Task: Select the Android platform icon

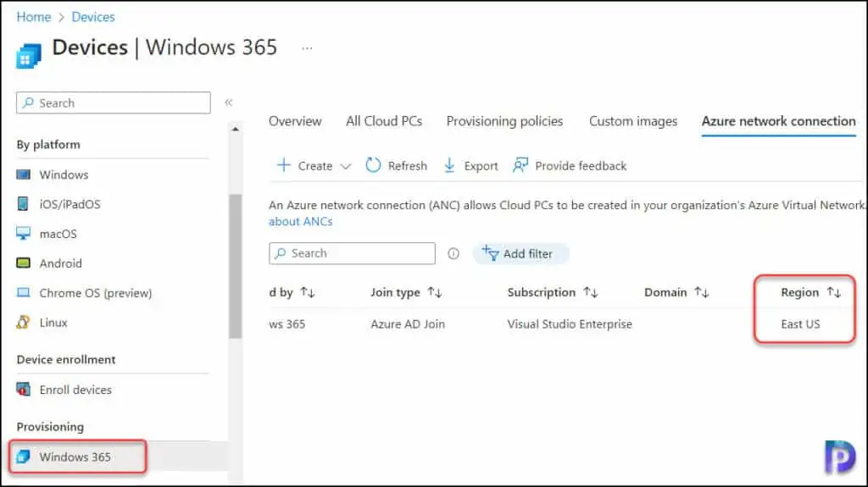Action: 23,263
